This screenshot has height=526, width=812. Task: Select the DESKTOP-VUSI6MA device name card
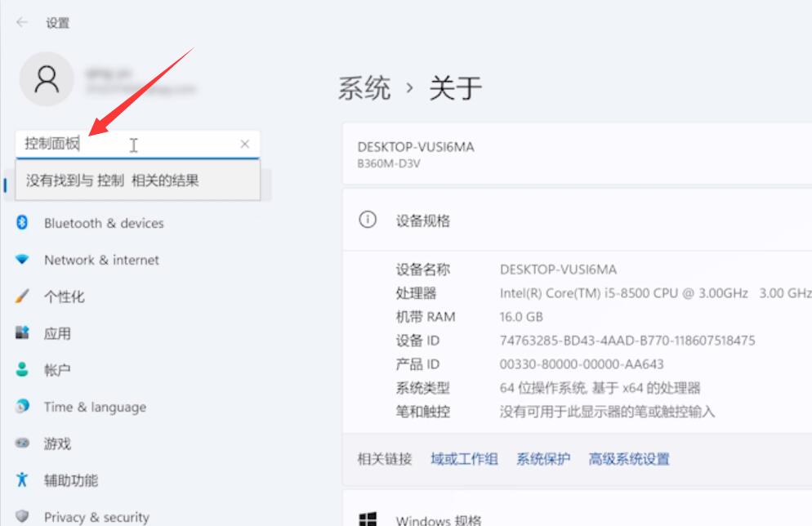tap(577, 154)
